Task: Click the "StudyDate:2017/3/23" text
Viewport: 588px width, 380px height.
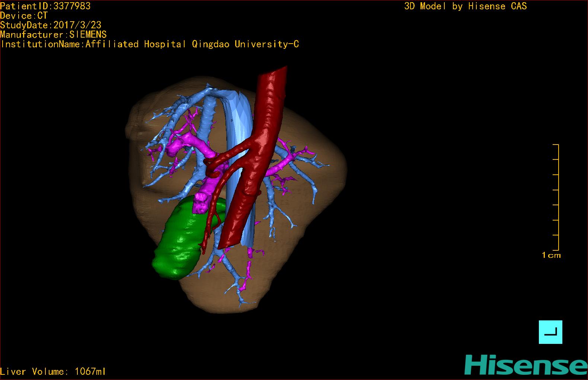Action: (x=51, y=25)
